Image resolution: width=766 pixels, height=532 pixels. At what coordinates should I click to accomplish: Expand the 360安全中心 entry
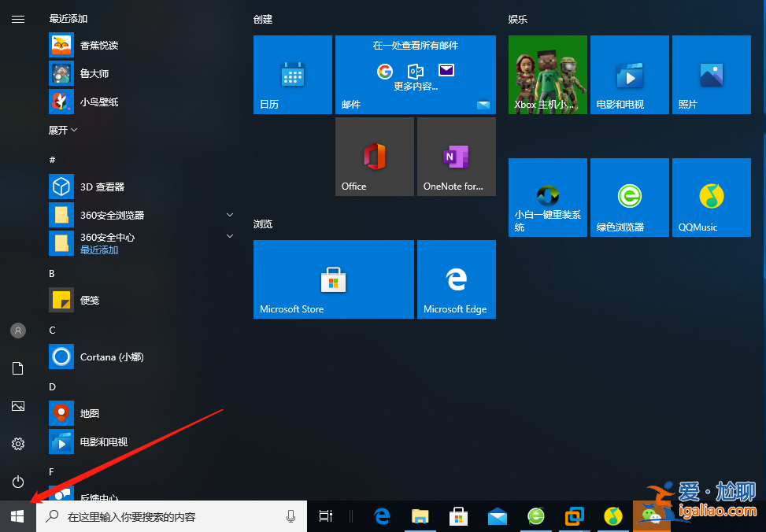[229, 234]
